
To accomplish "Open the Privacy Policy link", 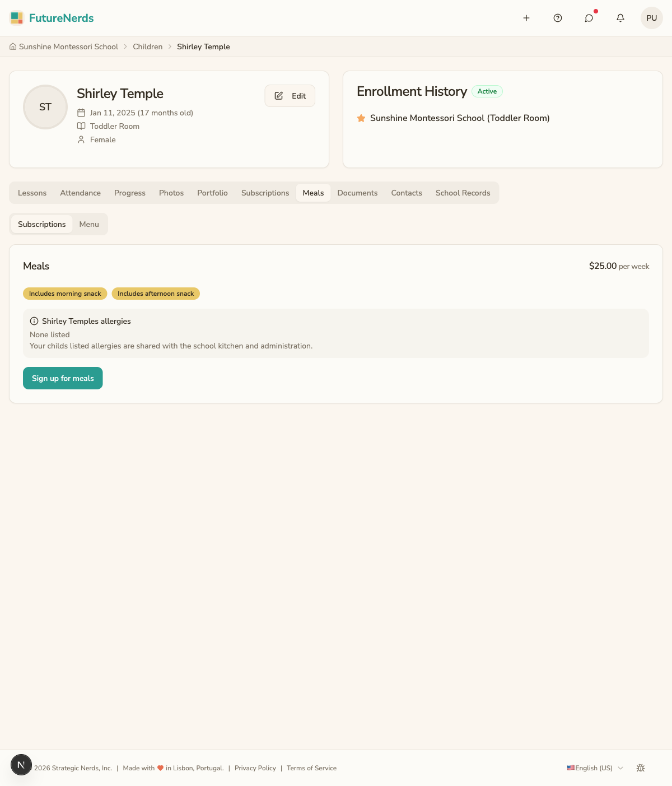I will pos(255,768).
